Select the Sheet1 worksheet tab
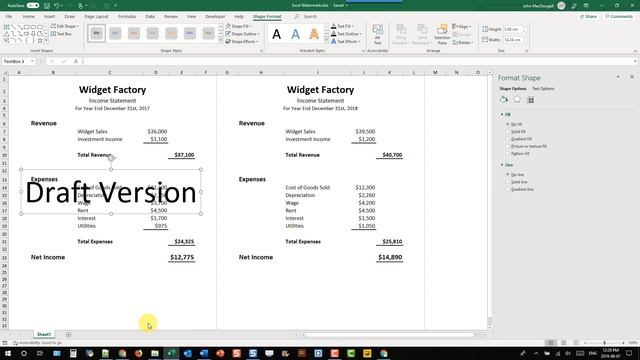 click(x=44, y=334)
